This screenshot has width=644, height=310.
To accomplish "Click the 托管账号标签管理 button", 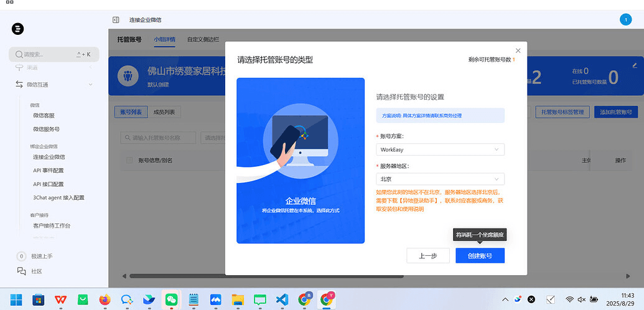I will (562, 112).
